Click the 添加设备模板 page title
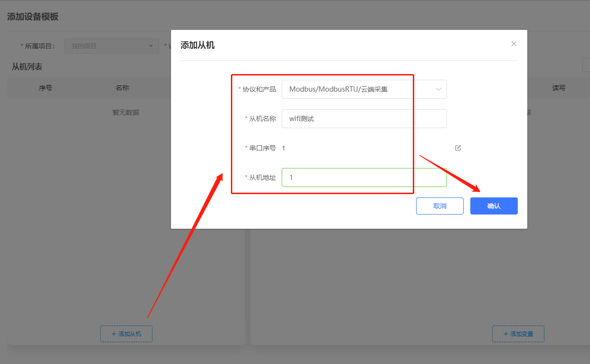 33,17
